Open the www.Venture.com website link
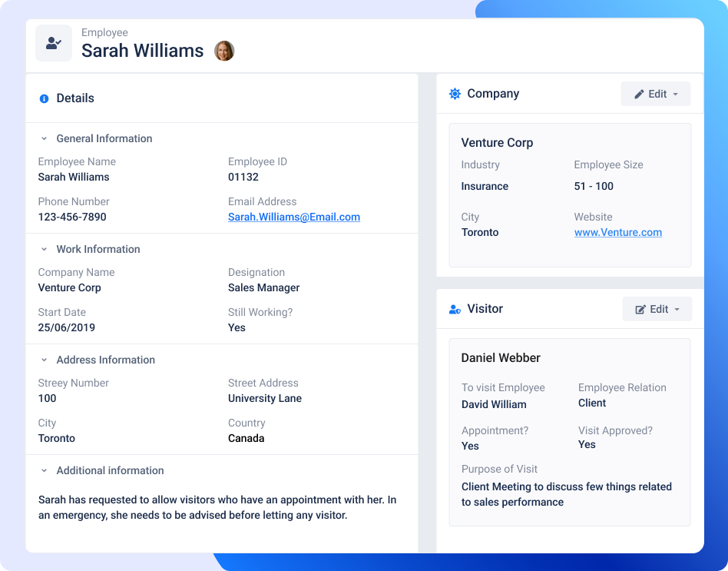The image size is (728, 571). [618, 232]
